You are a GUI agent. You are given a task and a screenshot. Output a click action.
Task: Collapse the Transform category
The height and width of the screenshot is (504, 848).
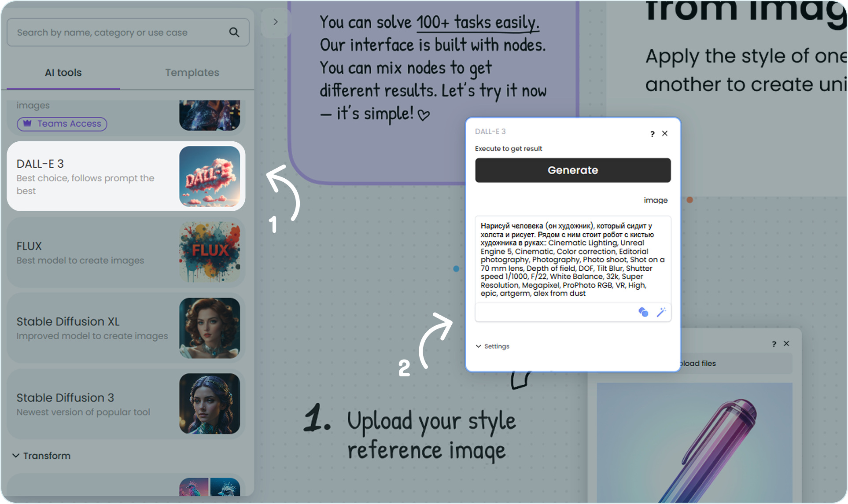tap(42, 456)
